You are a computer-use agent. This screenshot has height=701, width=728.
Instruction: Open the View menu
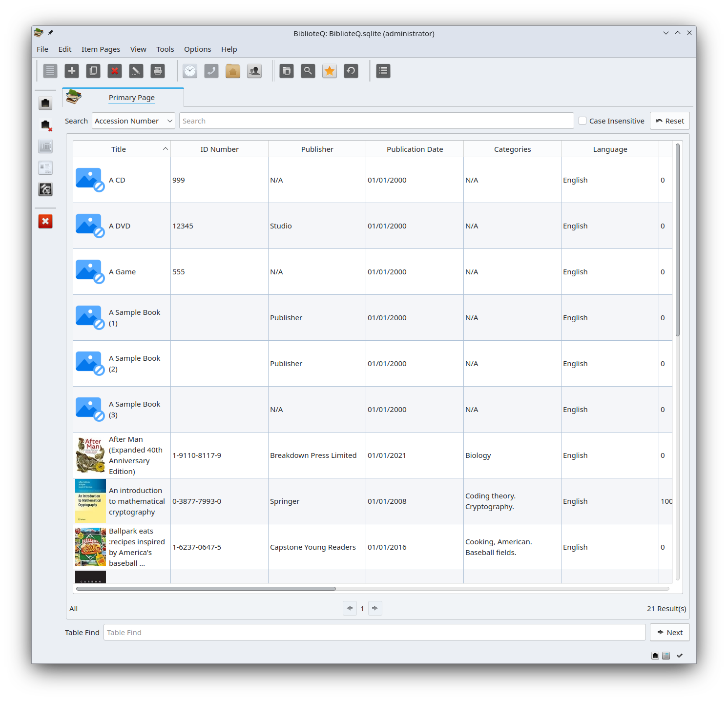138,49
